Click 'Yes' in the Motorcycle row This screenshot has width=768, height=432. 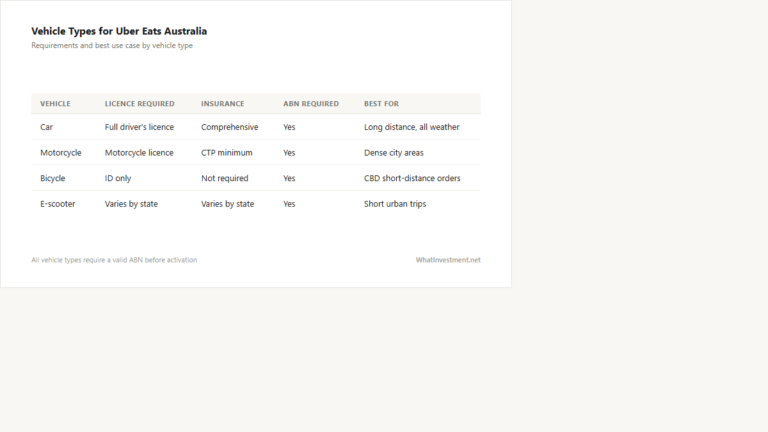(x=289, y=153)
